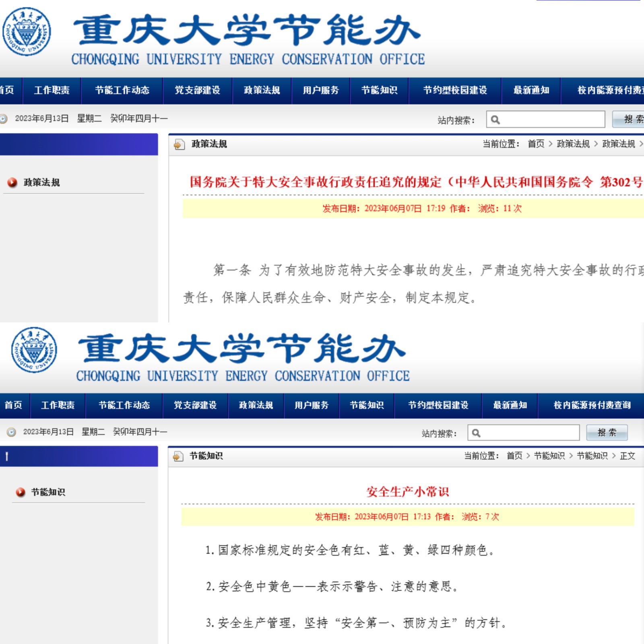Open 最新通知 in upper navigation bar

point(531,90)
